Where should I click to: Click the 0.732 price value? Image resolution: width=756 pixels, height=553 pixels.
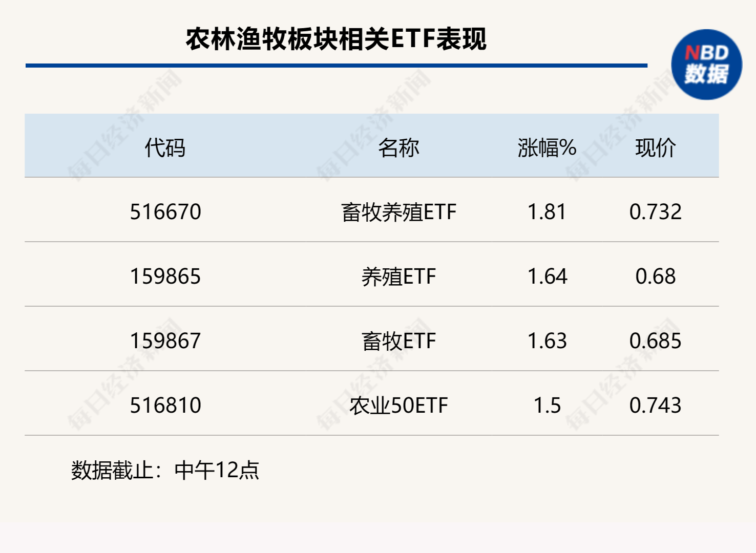pos(655,212)
